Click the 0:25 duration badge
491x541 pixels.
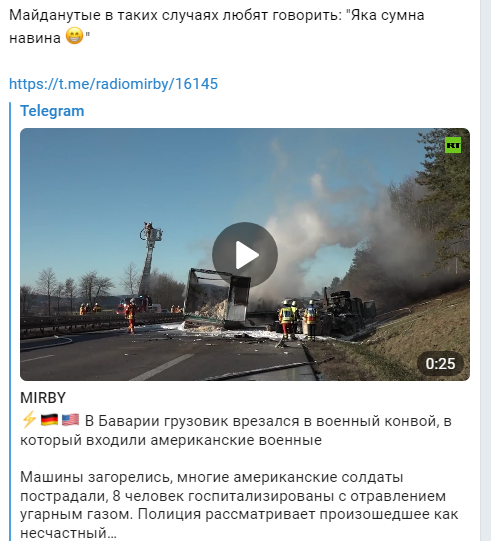tap(440, 364)
